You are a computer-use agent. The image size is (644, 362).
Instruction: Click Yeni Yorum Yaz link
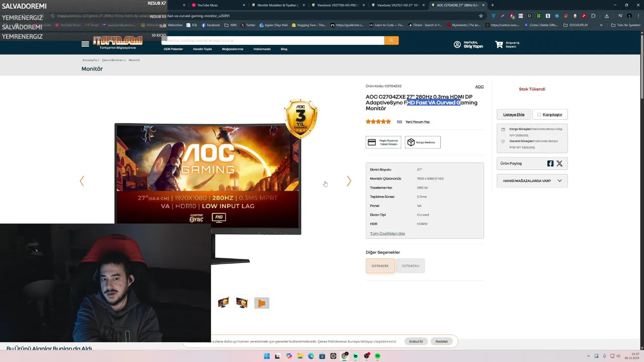418,122
